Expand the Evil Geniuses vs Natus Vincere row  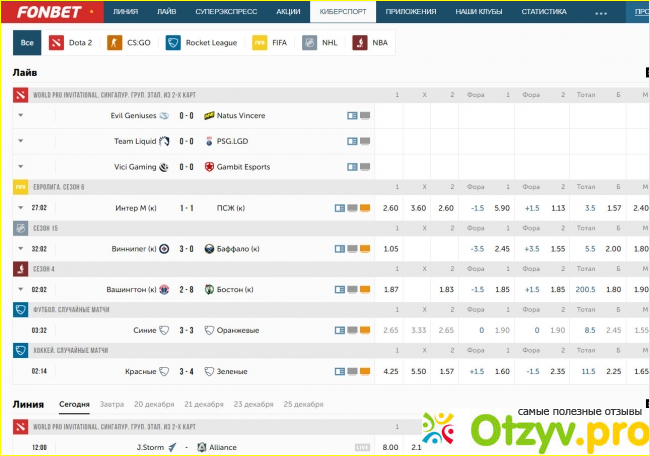coord(20,115)
